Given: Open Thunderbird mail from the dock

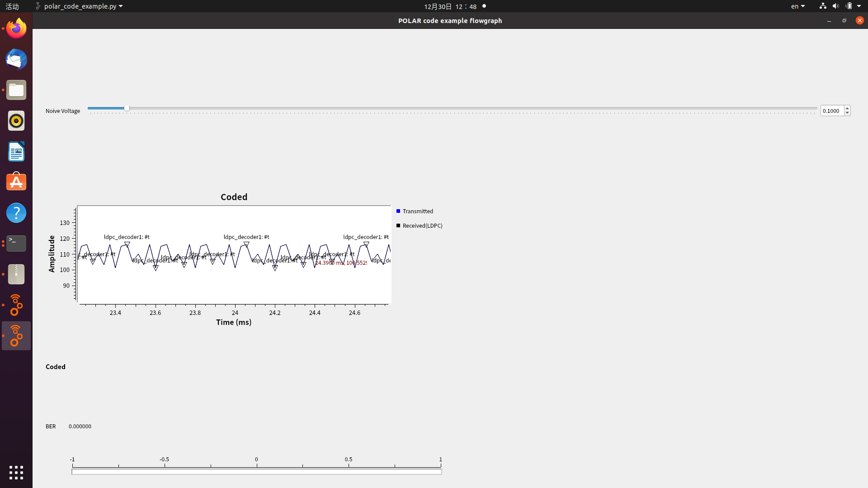Looking at the screenshot, I should pos(16,59).
